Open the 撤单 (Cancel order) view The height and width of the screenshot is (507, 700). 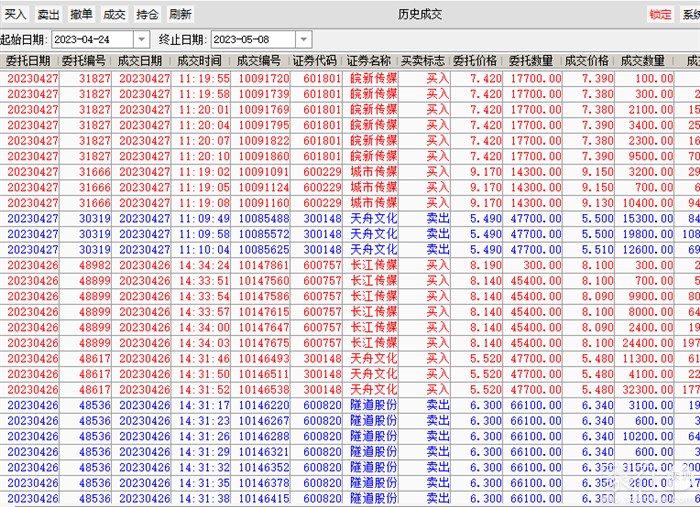(x=82, y=14)
